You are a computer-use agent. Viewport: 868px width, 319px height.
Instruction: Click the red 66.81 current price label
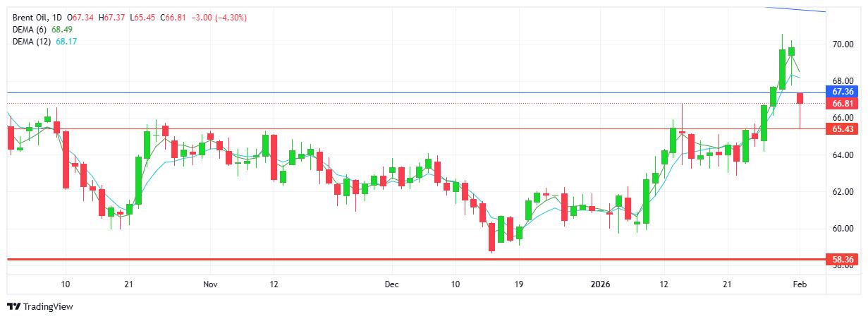tap(843, 104)
